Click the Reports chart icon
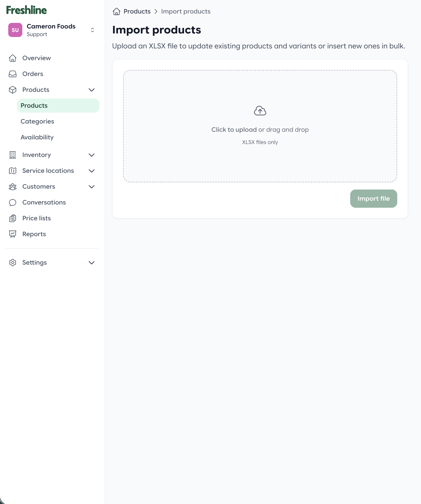 coord(13,234)
